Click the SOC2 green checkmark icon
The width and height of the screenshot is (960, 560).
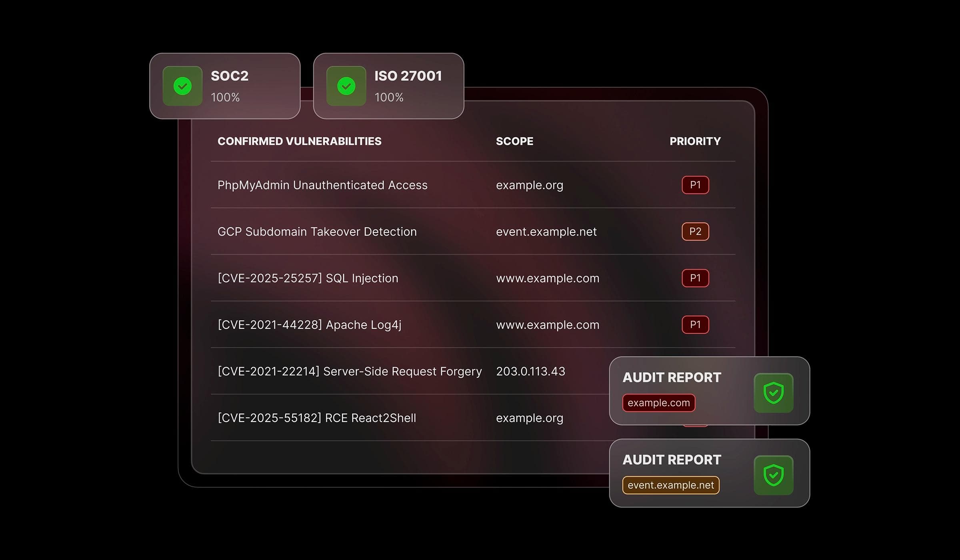coord(182,86)
